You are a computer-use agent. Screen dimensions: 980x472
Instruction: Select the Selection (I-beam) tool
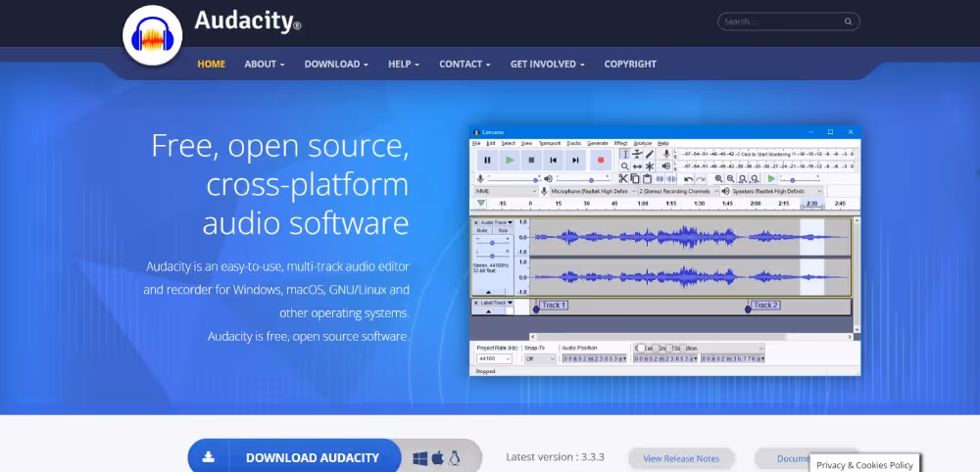coord(624,154)
